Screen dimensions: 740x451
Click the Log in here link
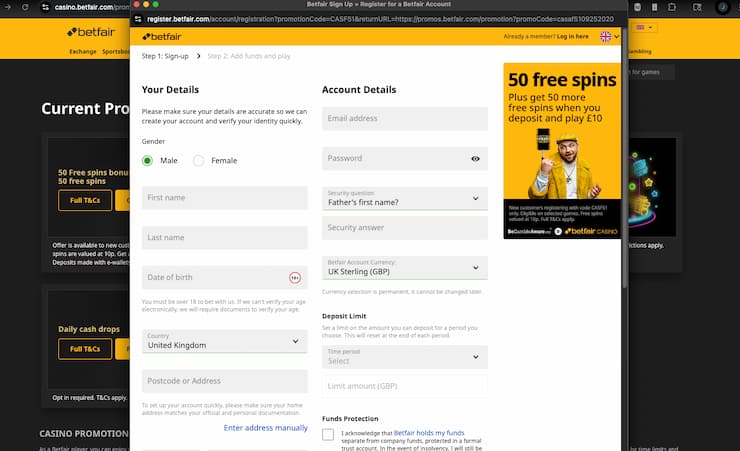pyautogui.click(x=572, y=36)
